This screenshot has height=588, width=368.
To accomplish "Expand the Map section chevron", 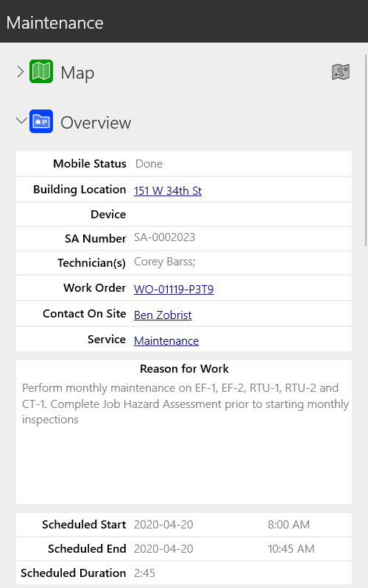I will click(x=21, y=71).
